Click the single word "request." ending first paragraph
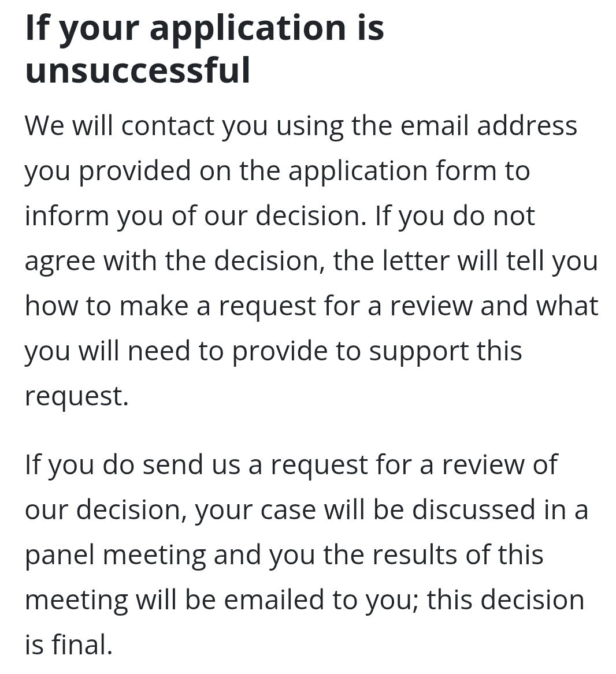Screen dimensions: 616x674 [76, 396]
